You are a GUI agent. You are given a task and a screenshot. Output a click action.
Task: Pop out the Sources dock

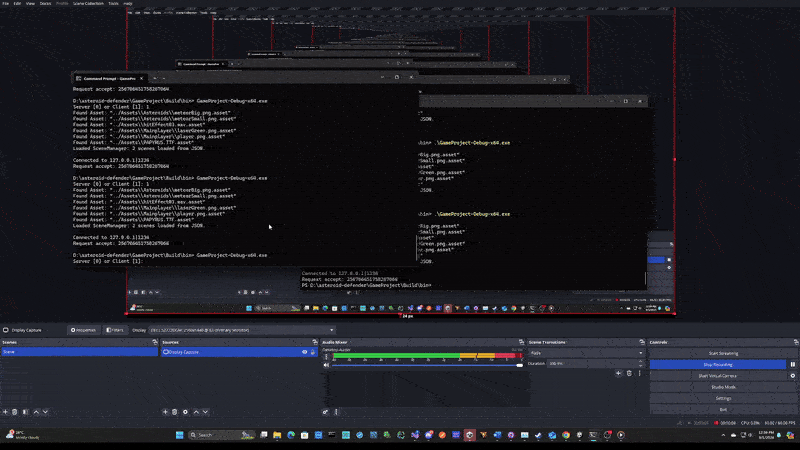315,342
